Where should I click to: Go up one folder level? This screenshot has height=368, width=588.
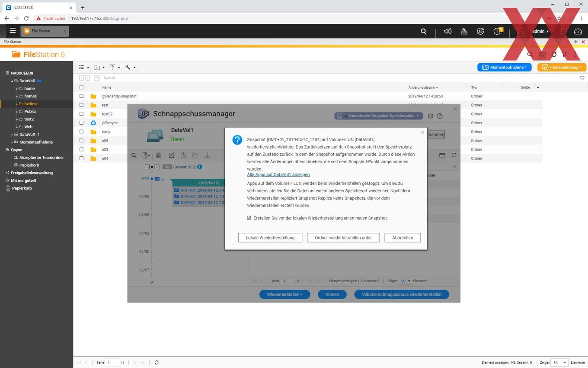[96, 78]
